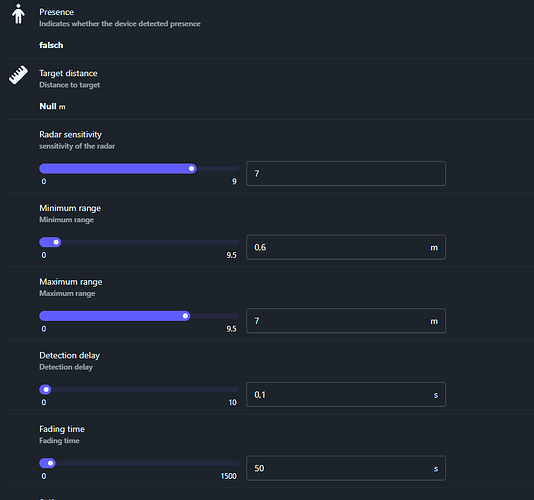
Task: Click the Target distance ruler icon
Action: 18,75
